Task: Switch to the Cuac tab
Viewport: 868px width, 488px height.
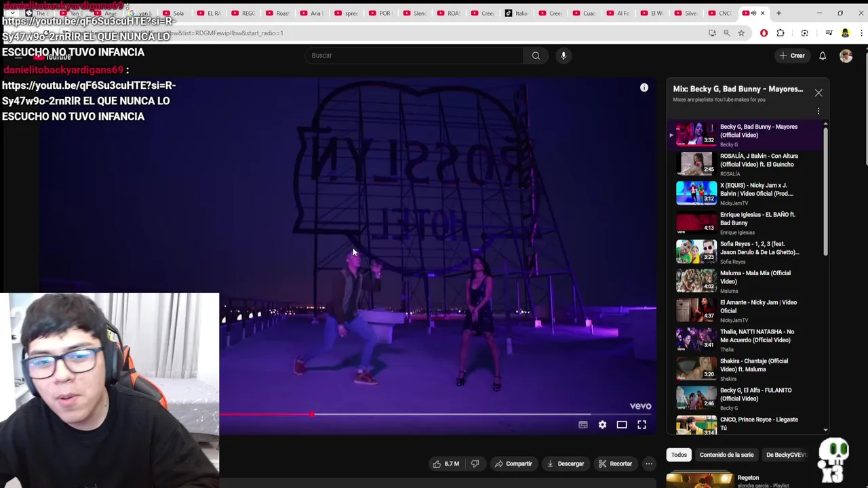Action: [x=585, y=13]
